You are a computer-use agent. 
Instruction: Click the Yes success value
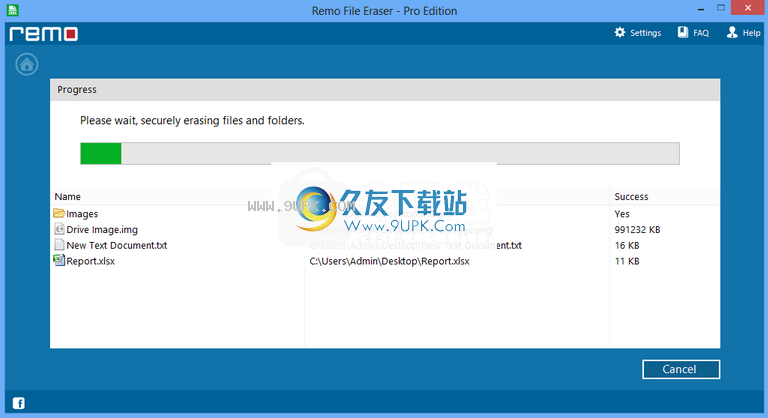click(622, 214)
